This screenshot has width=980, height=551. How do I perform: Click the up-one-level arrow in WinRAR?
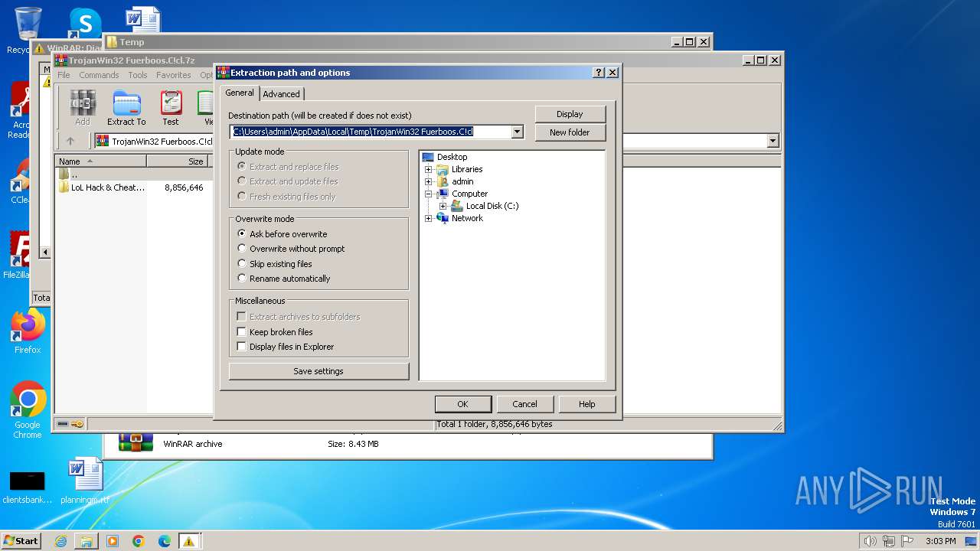(x=70, y=141)
